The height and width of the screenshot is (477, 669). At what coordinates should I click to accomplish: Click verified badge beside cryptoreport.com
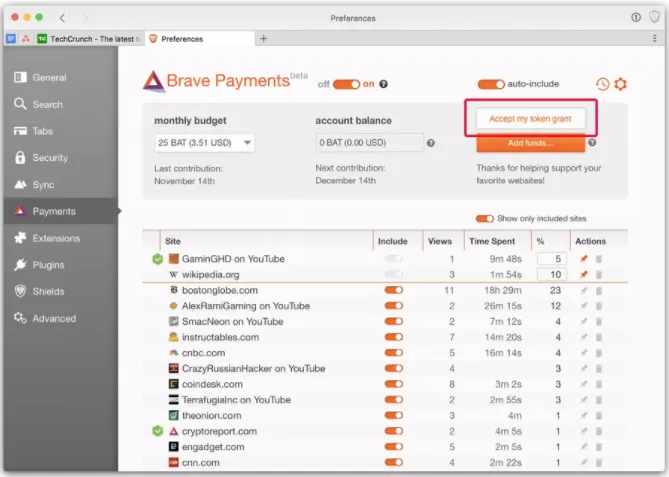pyautogui.click(x=158, y=431)
